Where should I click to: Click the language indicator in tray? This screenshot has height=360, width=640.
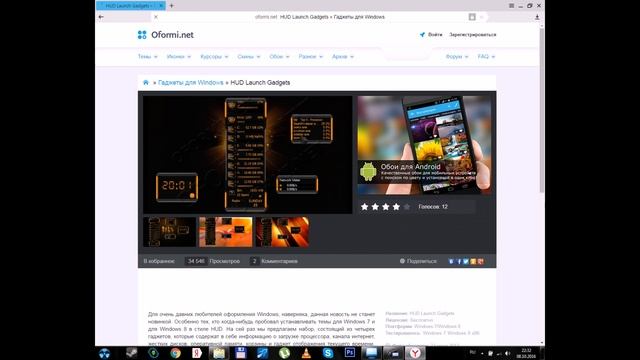click(x=473, y=352)
